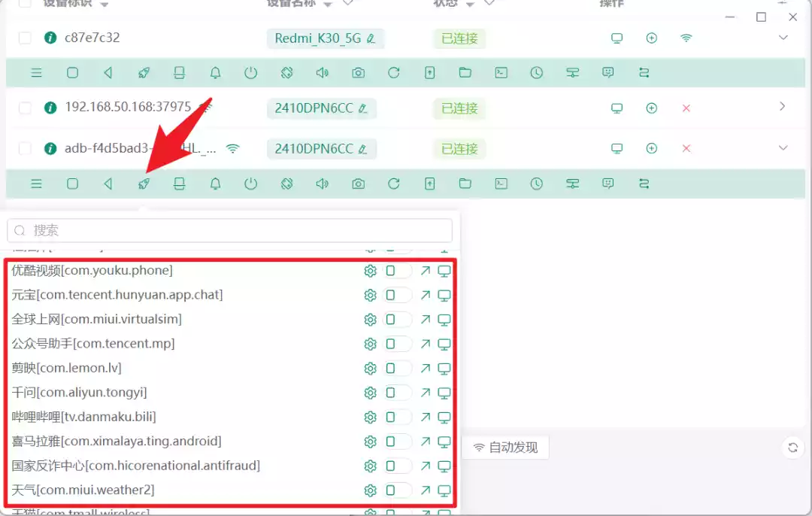Expand 192.168.50.168:37975 row chevron

coord(783,106)
